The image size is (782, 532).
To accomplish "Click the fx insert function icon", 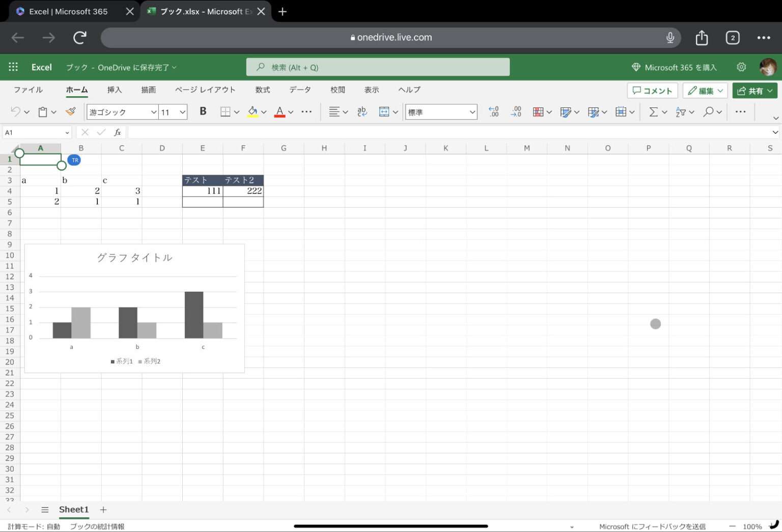I will (x=118, y=132).
